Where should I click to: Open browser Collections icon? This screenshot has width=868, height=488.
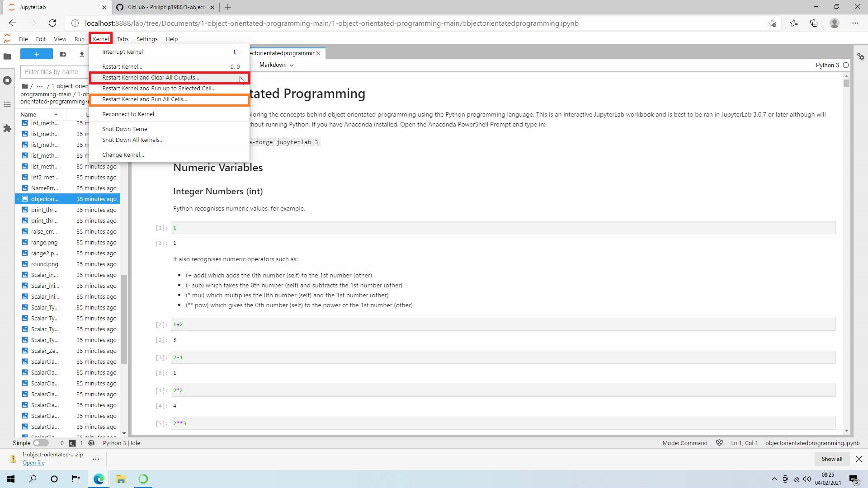(x=814, y=23)
